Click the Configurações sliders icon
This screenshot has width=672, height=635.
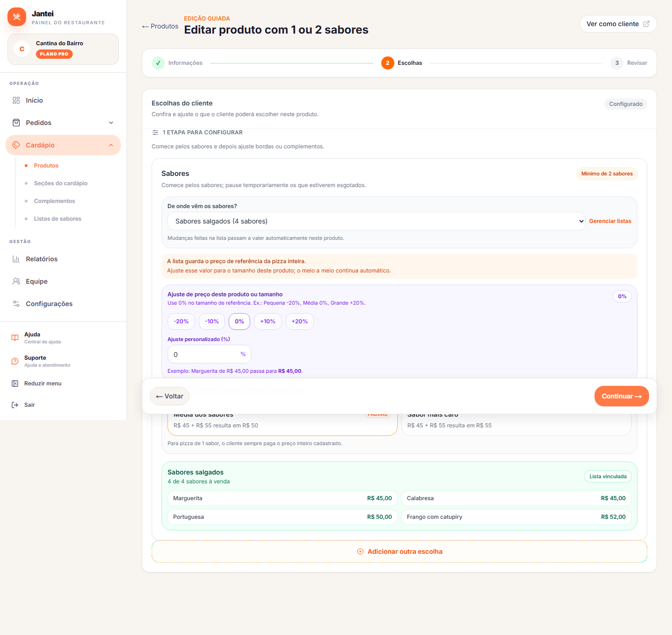point(16,304)
